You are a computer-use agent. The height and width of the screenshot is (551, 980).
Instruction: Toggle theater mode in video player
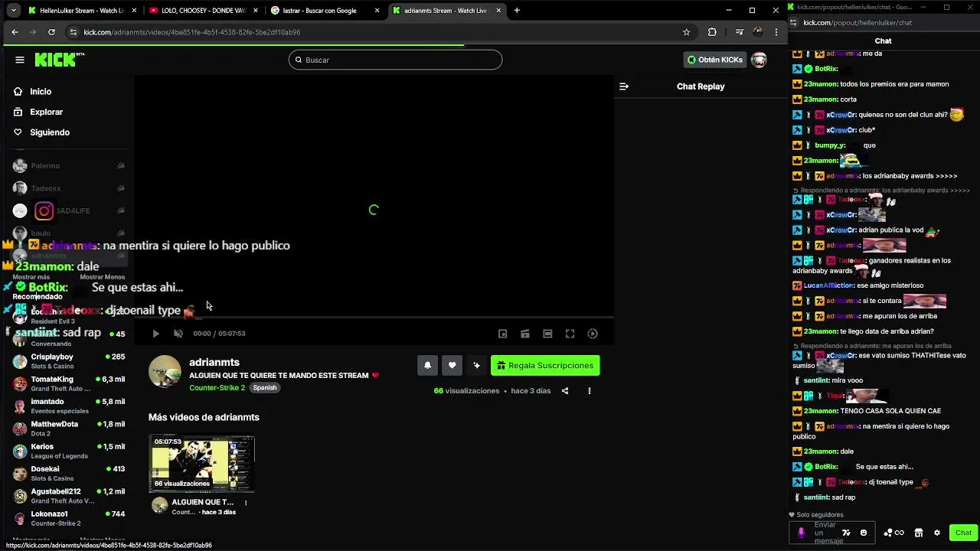pyautogui.click(x=547, y=334)
